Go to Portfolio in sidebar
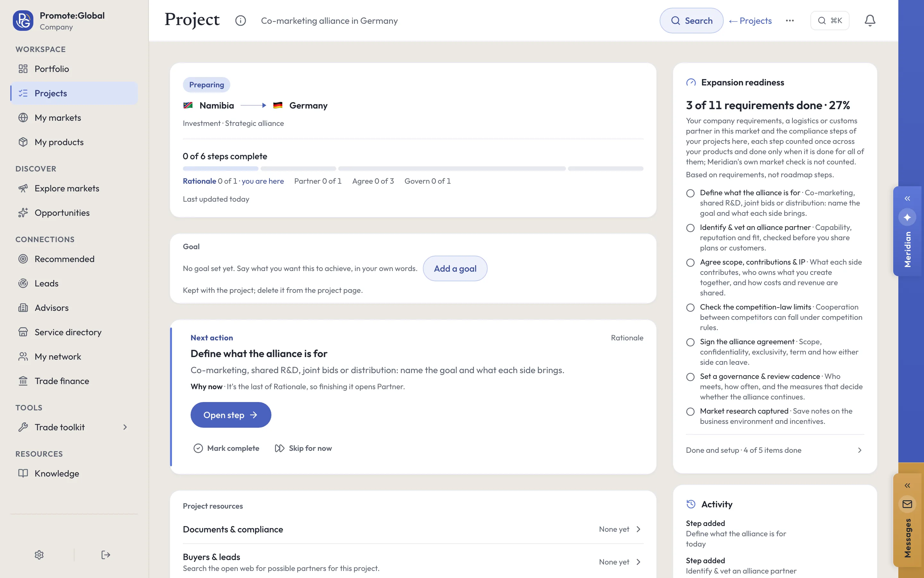924x578 pixels. pyautogui.click(x=74, y=69)
